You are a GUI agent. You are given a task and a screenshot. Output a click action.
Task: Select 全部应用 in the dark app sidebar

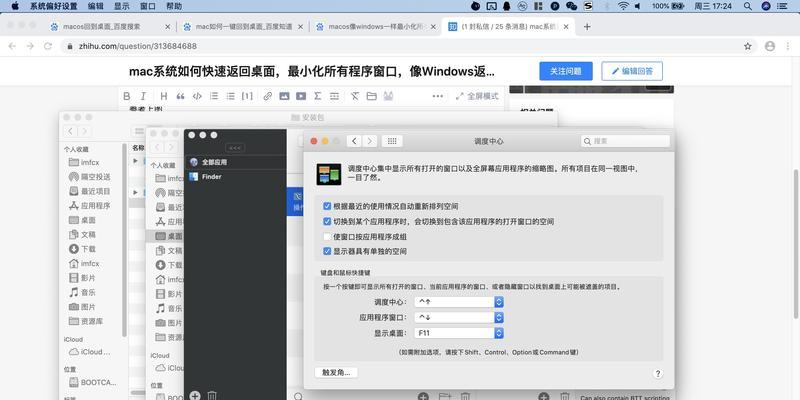[235, 162]
